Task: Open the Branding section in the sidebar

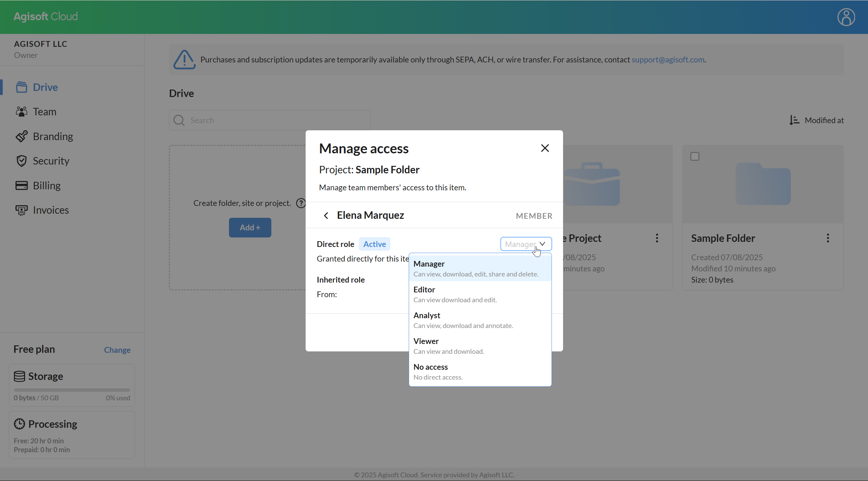Action: point(53,136)
